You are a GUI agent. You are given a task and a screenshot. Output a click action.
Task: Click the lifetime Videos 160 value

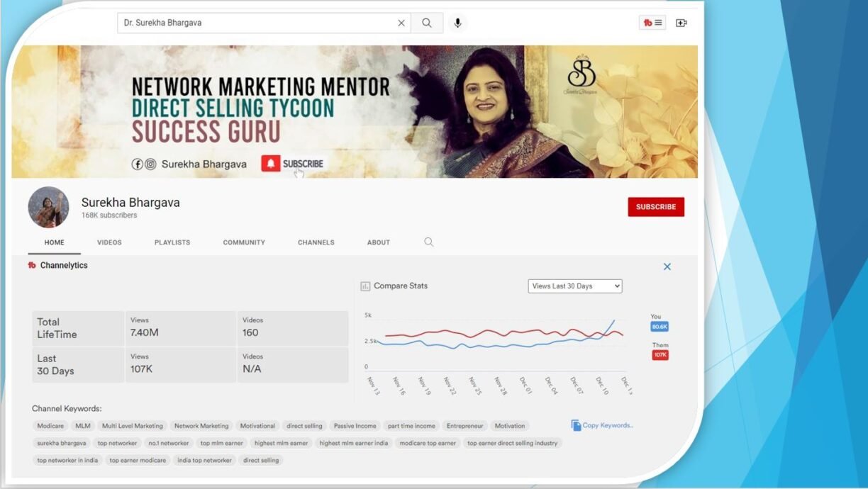pyautogui.click(x=250, y=332)
